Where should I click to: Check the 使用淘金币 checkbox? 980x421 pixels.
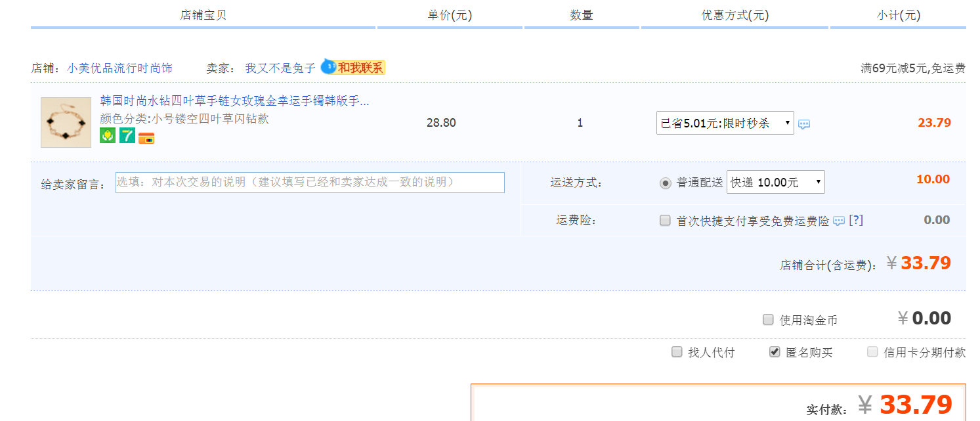(768, 320)
